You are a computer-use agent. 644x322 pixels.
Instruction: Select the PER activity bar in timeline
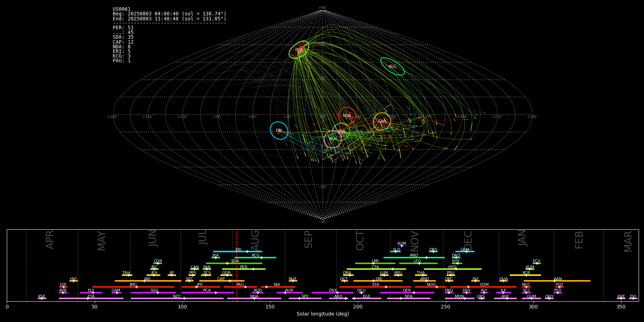(x=244, y=269)
